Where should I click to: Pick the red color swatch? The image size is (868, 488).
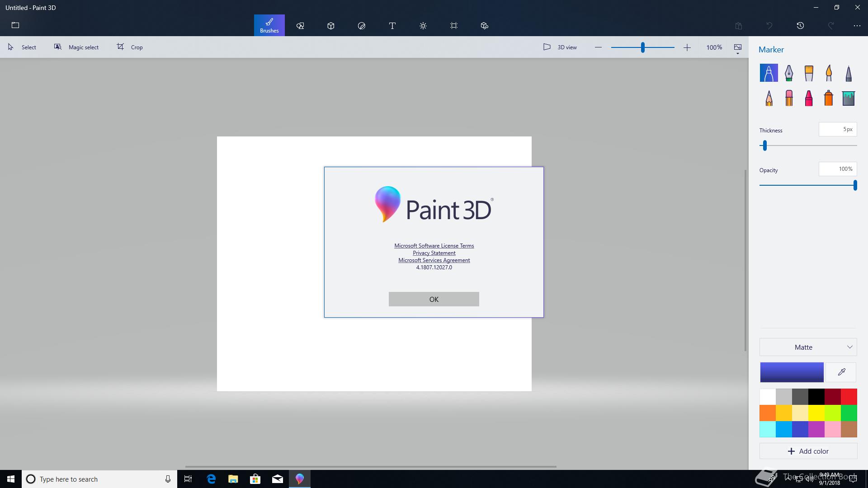[849, 397]
